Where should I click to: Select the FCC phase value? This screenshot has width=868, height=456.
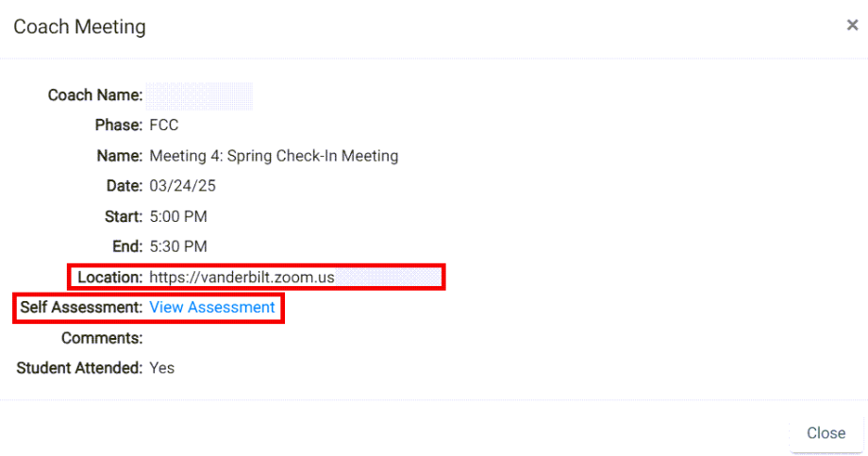pyautogui.click(x=164, y=126)
